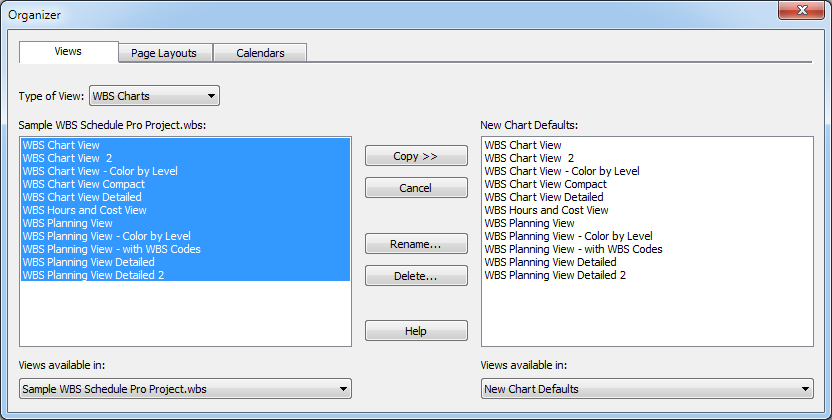832x420 pixels.
Task: Choose WBS Planning View in right list
Action: (x=529, y=223)
